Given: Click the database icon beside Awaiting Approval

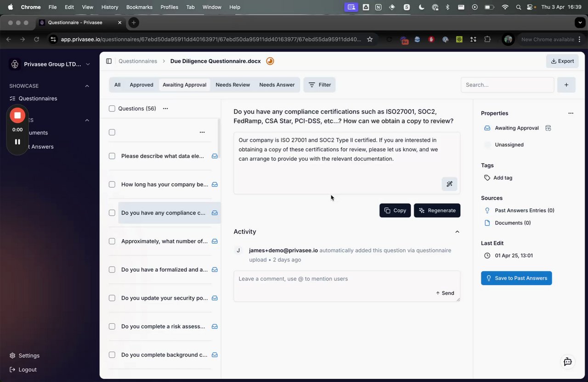Looking at the screenshot, I should tap(548, 128).
